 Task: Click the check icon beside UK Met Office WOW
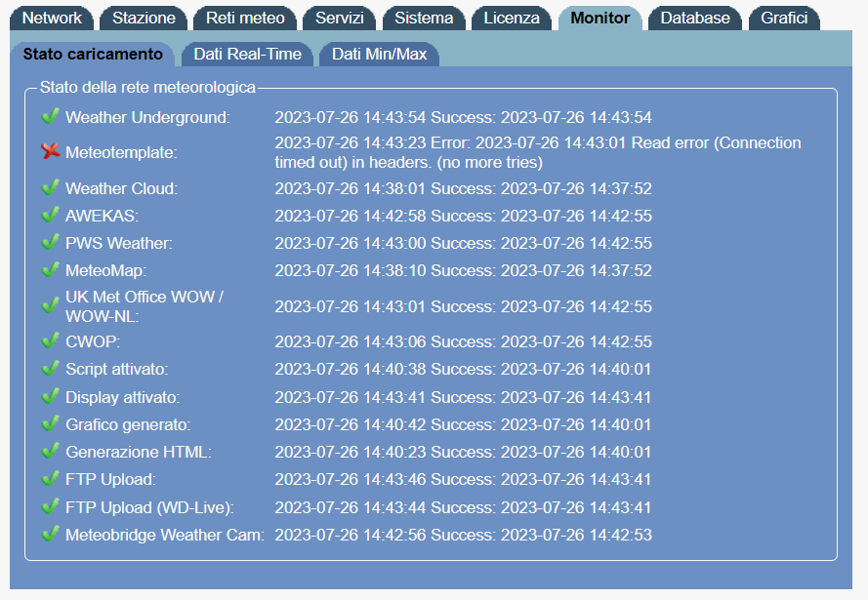pos(50,304)
